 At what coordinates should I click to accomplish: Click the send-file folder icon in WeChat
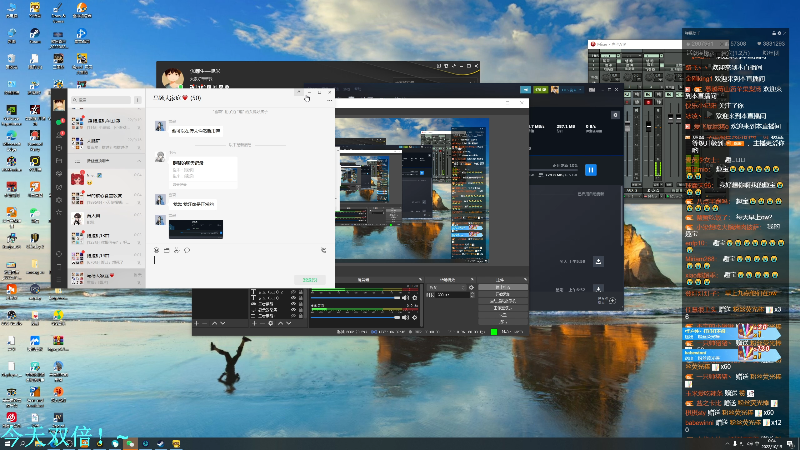166,250
